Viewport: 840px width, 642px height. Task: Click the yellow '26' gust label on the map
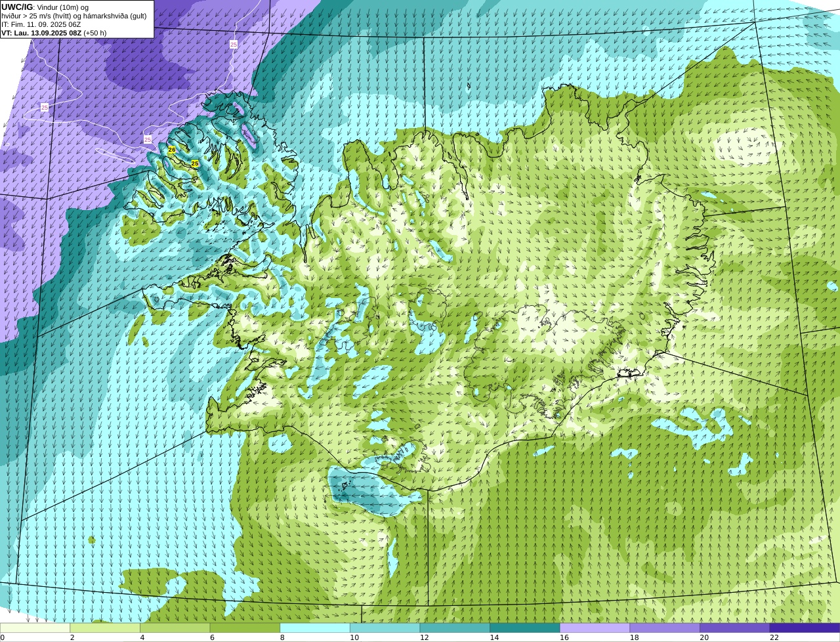tap(172, 150)
